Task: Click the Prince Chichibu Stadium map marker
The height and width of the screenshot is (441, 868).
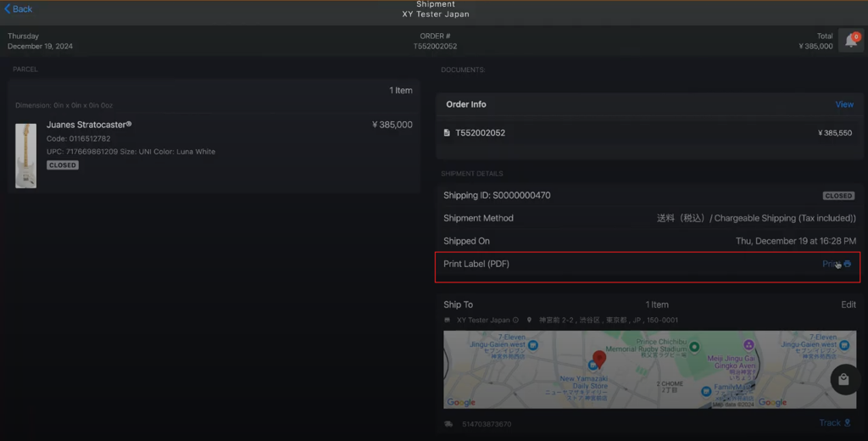Action: [x=693, y=347]
